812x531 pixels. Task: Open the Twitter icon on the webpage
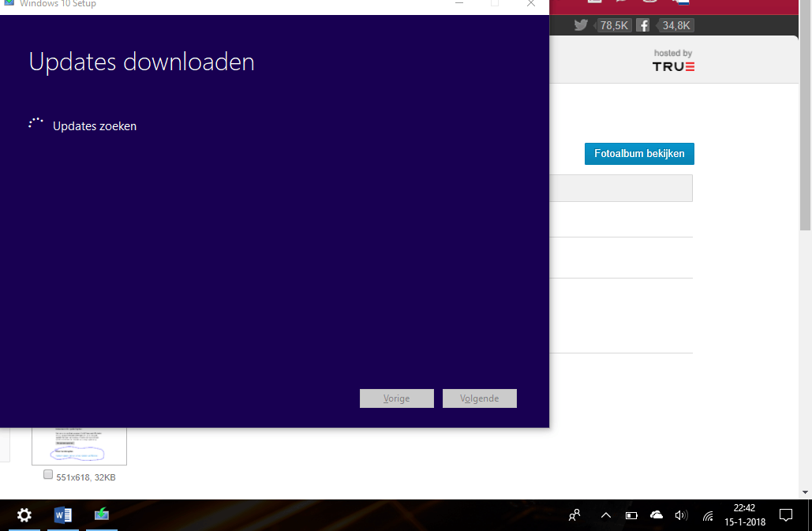click(581, 24)
